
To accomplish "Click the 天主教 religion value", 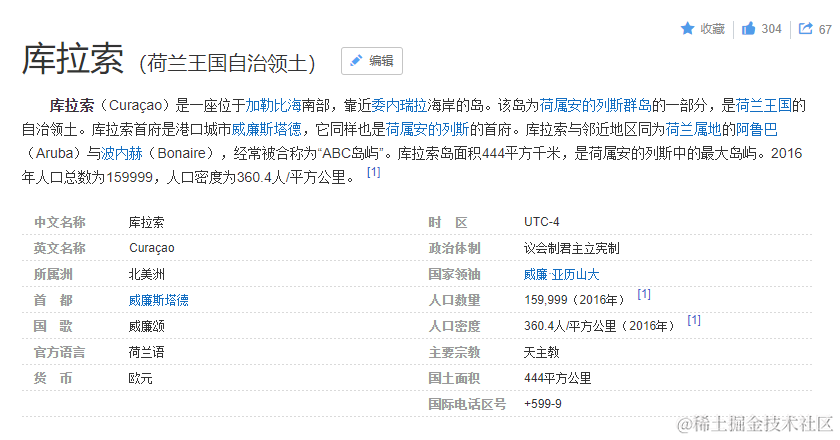I will pos(542,352).
